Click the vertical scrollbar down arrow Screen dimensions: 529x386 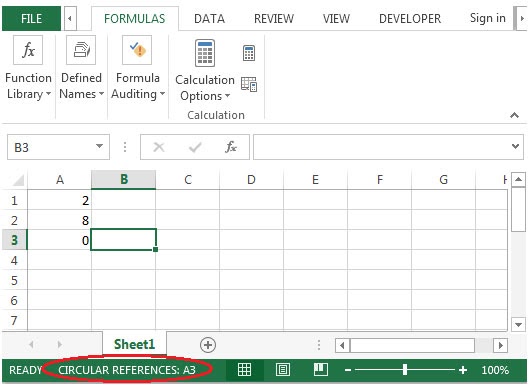coord(519,324)
